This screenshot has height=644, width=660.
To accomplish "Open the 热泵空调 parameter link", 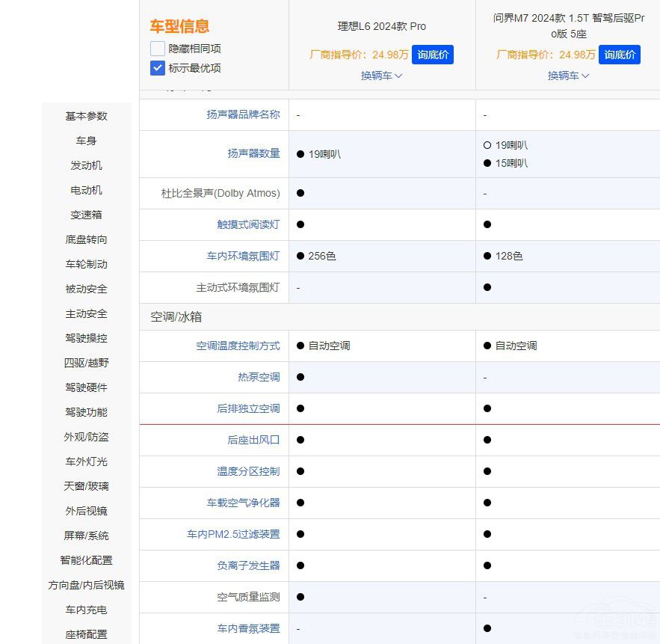I will [x=258, y=377].
